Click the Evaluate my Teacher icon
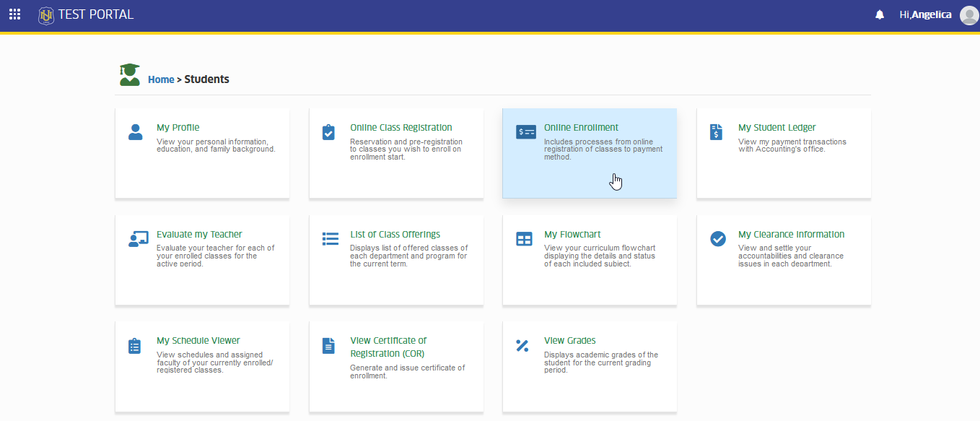980x421 pixels. click(138, 239)
